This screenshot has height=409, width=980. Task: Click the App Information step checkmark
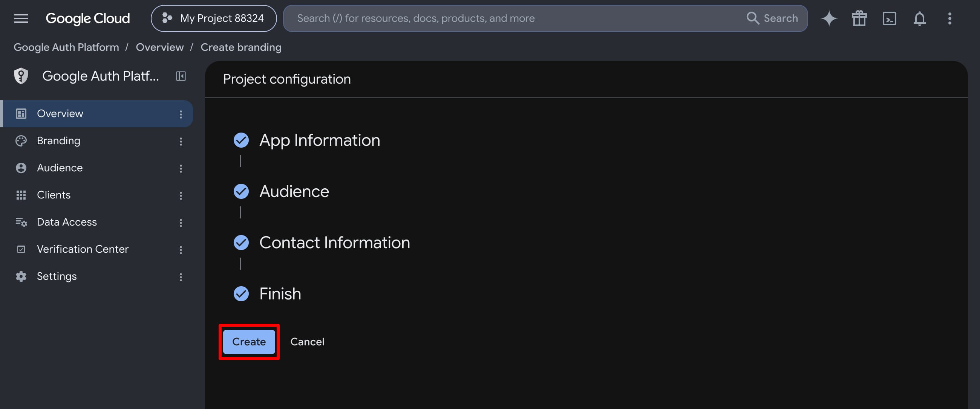241,140
